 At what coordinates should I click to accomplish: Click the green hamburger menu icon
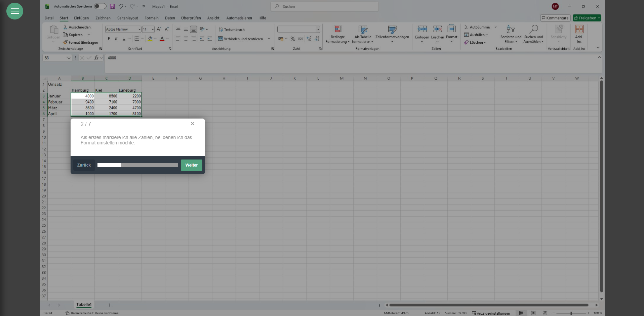[x=15, y=11]
